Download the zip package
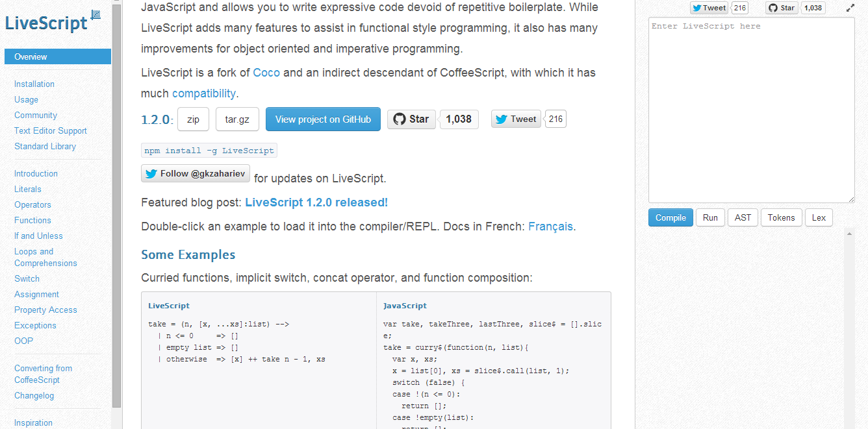This screenshot has width=868, height=429. coord(193,119)
